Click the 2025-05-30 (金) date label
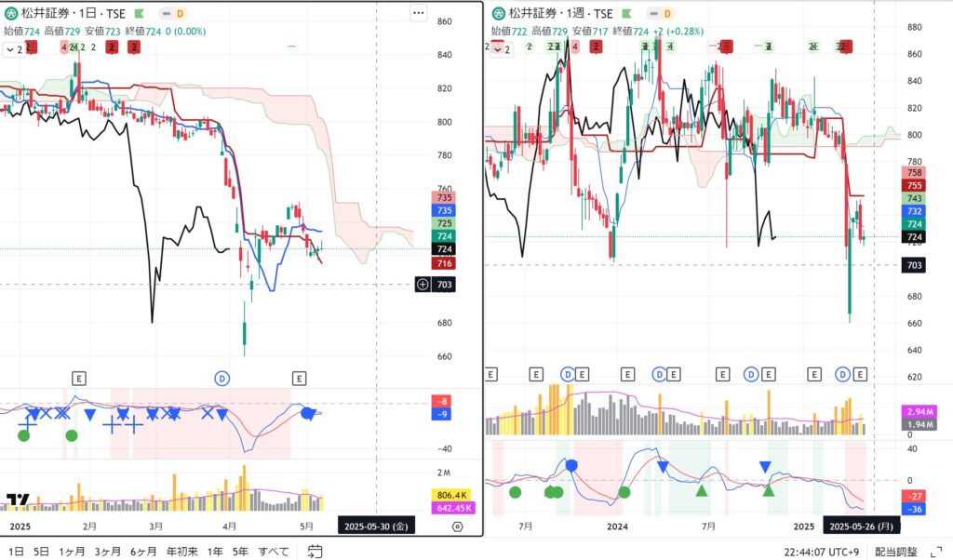Viewport: 953px width, 560px height. point(376,526)
